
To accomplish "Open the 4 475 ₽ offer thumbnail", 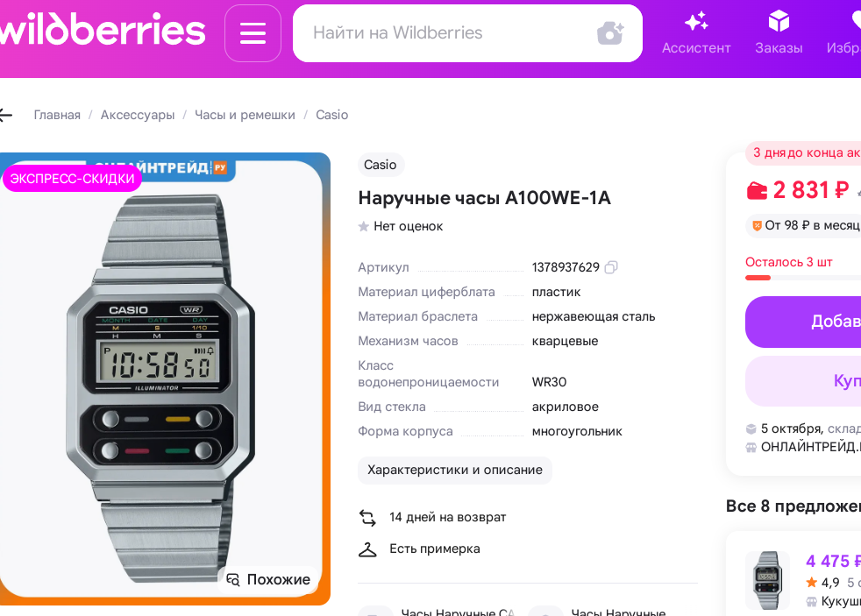I will pyautogui.click(x=767, y=580).
